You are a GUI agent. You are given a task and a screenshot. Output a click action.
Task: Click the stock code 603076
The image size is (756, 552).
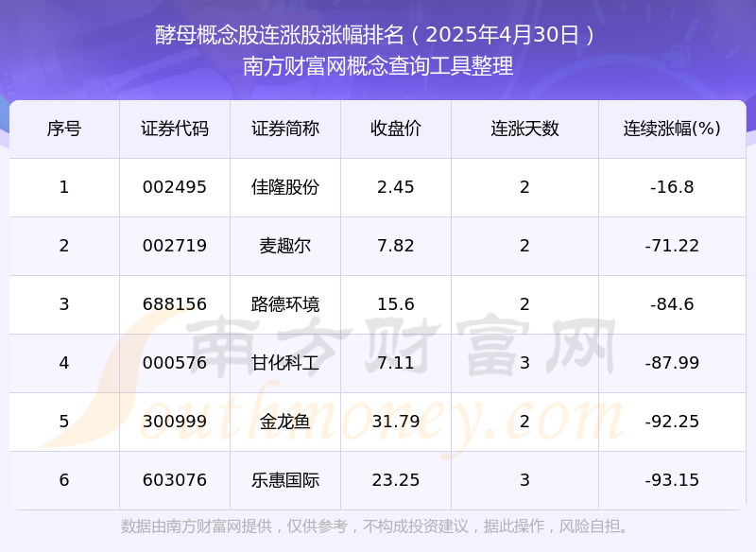click(175, 480)
